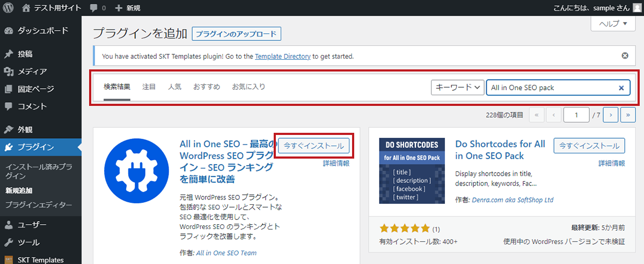The image size is (644, 264).
Task: Open the メディア sidebar menu
Action: click(32, 72)
